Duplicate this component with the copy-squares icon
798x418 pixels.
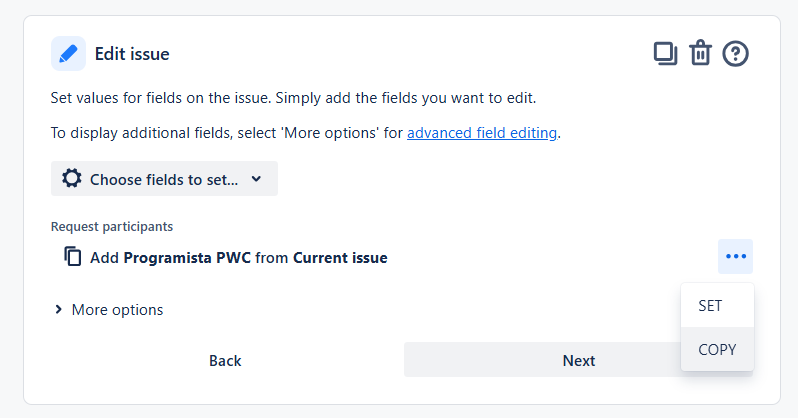[x=665, y=53]
